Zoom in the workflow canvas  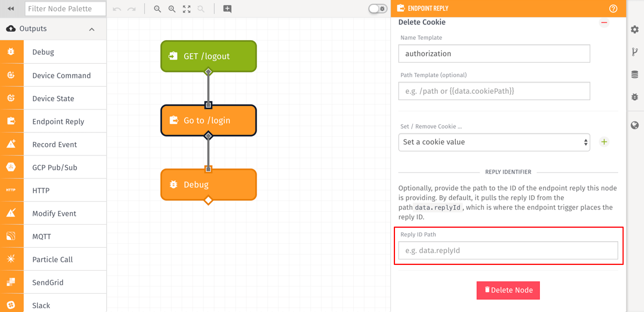tap(172, 9)
